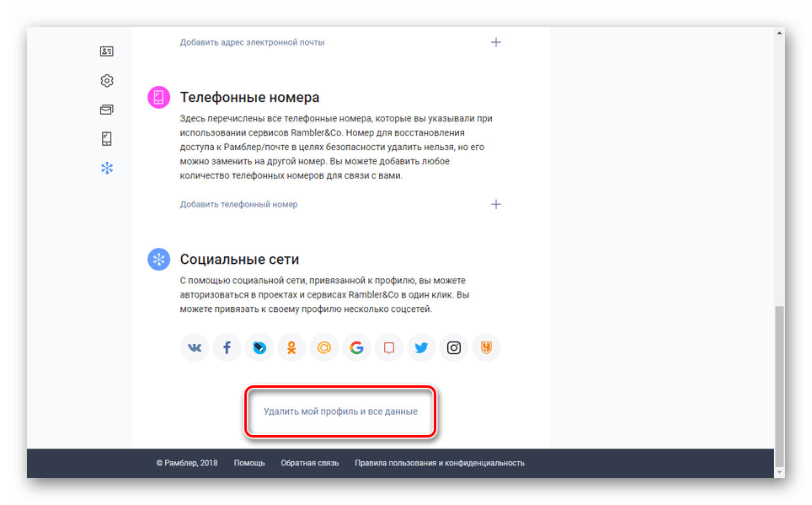This screenshot has width=812, height=505.
Task: Open the profile card section in the sidebar
Action: pyautogui.click(x=106, y=51)
